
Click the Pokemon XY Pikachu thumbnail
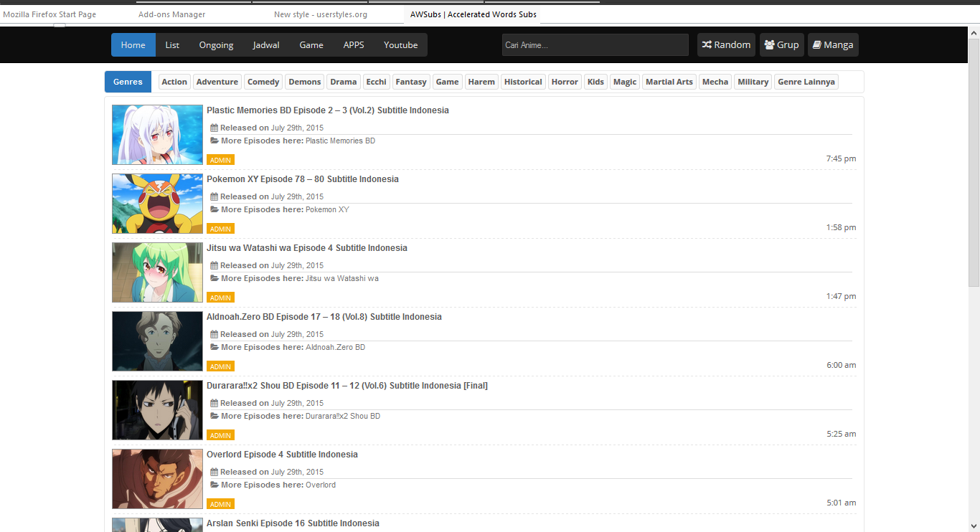[158, 204]
